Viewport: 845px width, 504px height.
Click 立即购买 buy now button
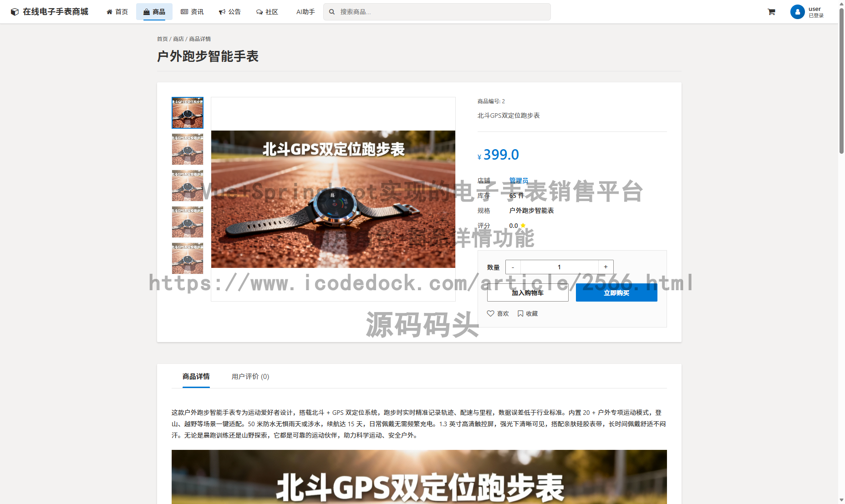coord(616,292)
